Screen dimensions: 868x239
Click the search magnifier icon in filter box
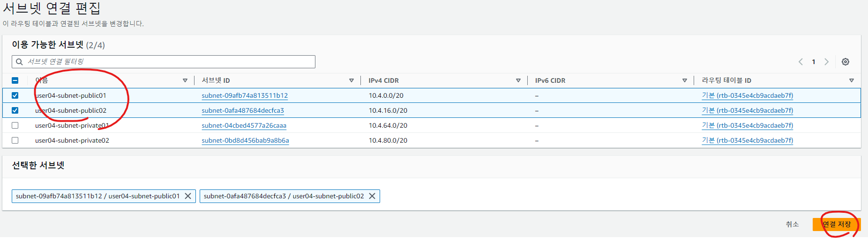19,62
